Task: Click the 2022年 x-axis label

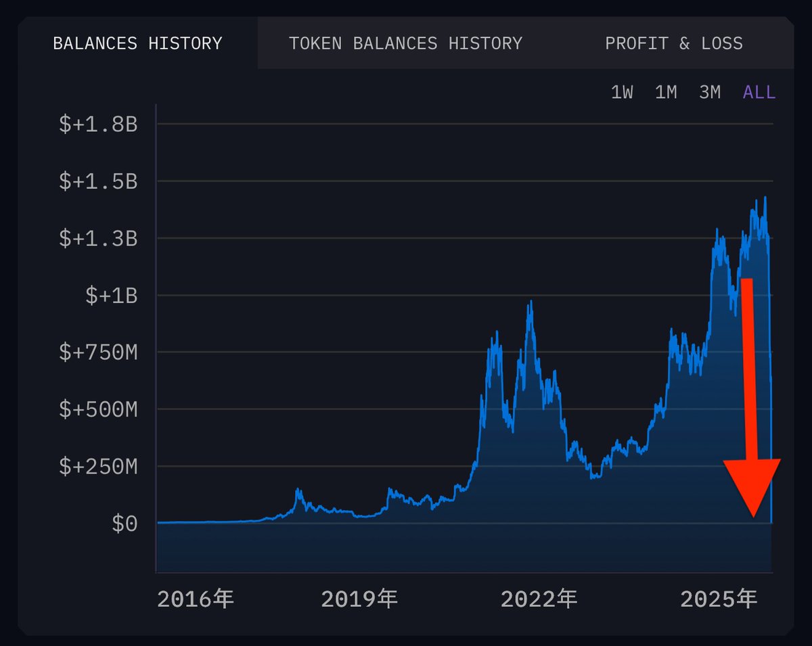Action: (x=539, y=599)
